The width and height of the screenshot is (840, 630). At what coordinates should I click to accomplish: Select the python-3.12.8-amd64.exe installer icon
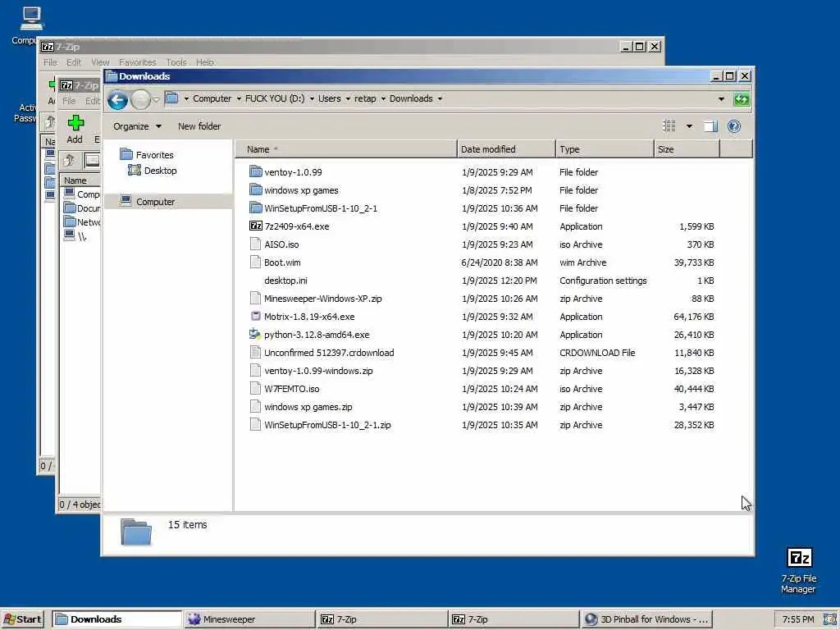(255, 335)
